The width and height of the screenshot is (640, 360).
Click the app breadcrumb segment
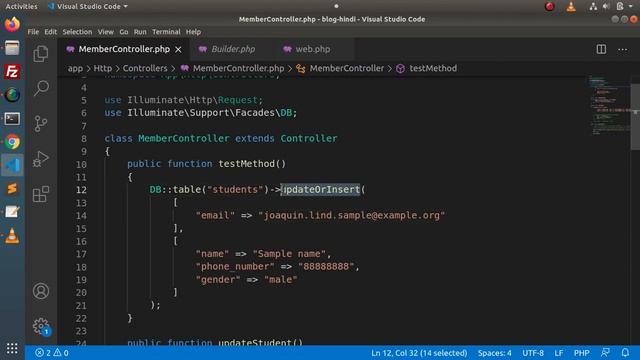75,68
